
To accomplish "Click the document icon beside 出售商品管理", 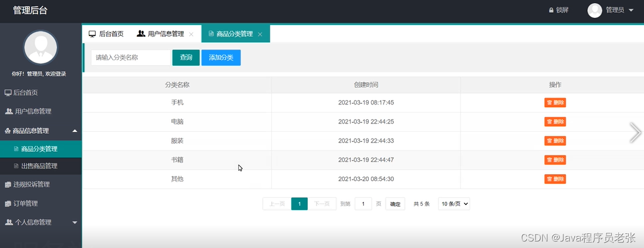I will coord(16,166).
